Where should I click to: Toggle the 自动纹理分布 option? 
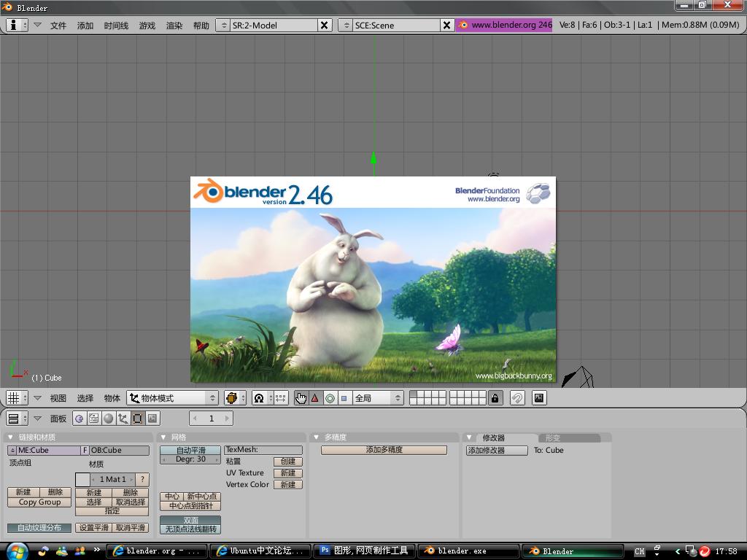(39, 528)
